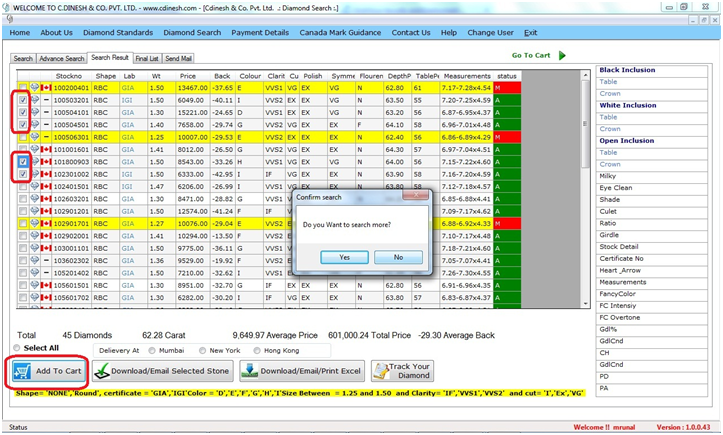723x435 pixels.
Task: Click diamond icon in row 101001601
Action: (35, 149)
